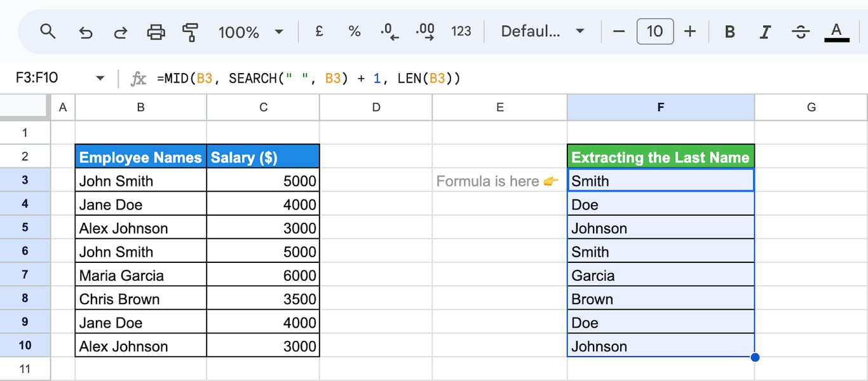Increase decimal places
Screen dimensions: 868x381
[425, 31]
